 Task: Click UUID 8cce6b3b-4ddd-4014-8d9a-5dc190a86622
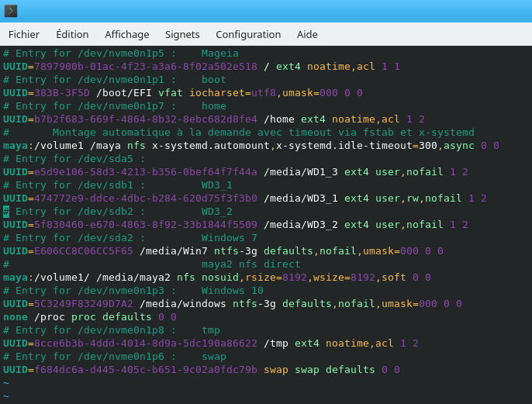tap(146, 344)
